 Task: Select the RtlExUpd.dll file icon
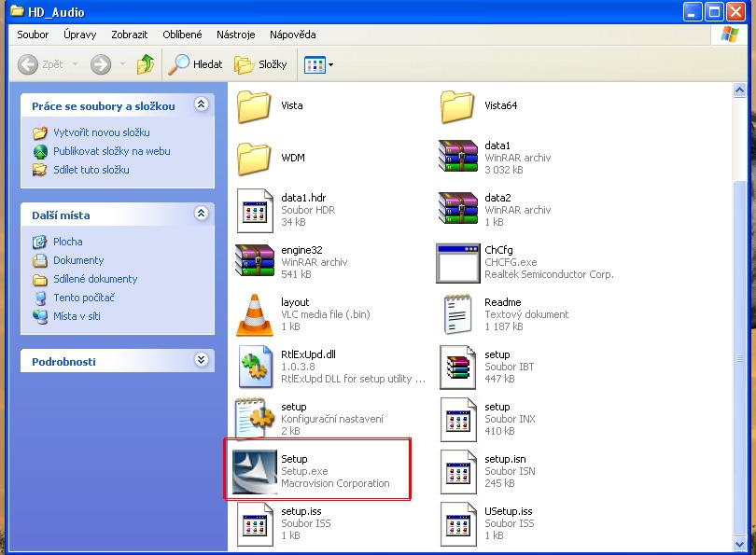click(256, 367)
